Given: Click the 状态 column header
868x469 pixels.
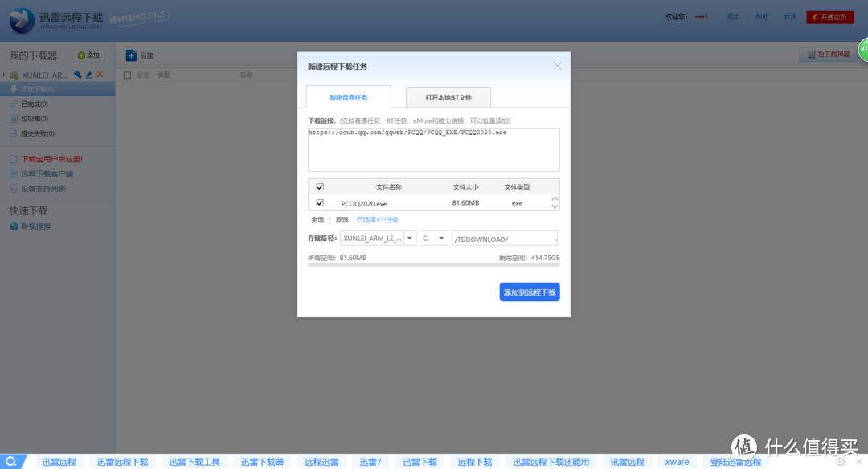Looking at the screenshot, I should pyautogui.click(x=143, y=75).
